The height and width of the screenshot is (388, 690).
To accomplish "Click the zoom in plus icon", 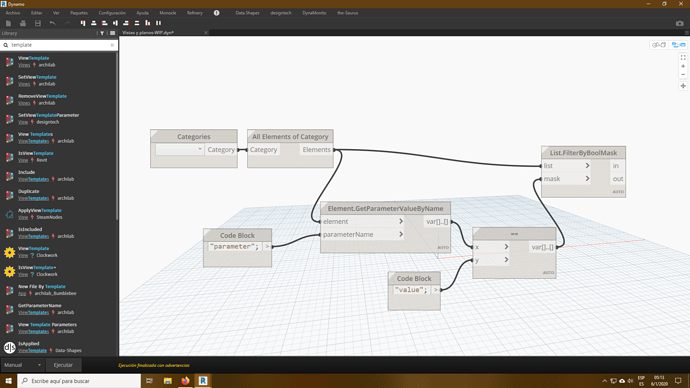I will [683, 66].
